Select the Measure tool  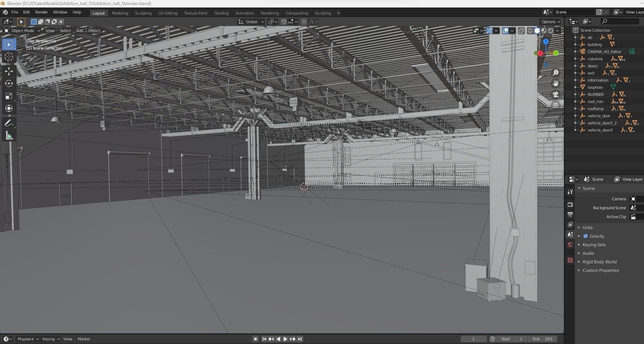(9, 135)
